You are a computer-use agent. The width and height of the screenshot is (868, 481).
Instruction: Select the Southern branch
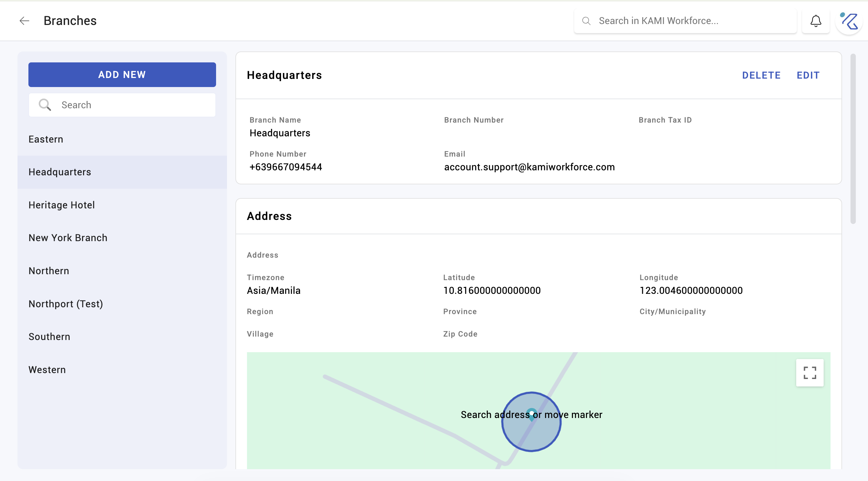click(x=122, y=337)
